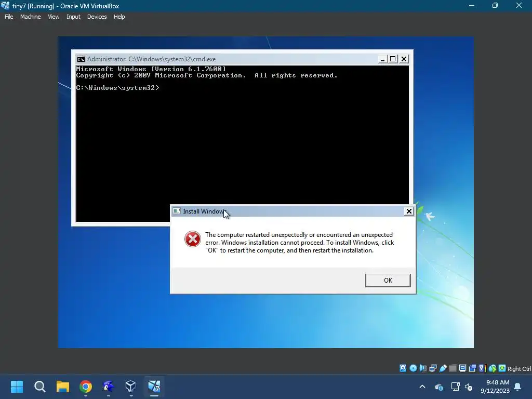Screen dimensions: 532x399
Task: Minimize the VirtualBox window
Action: (472, 6)
